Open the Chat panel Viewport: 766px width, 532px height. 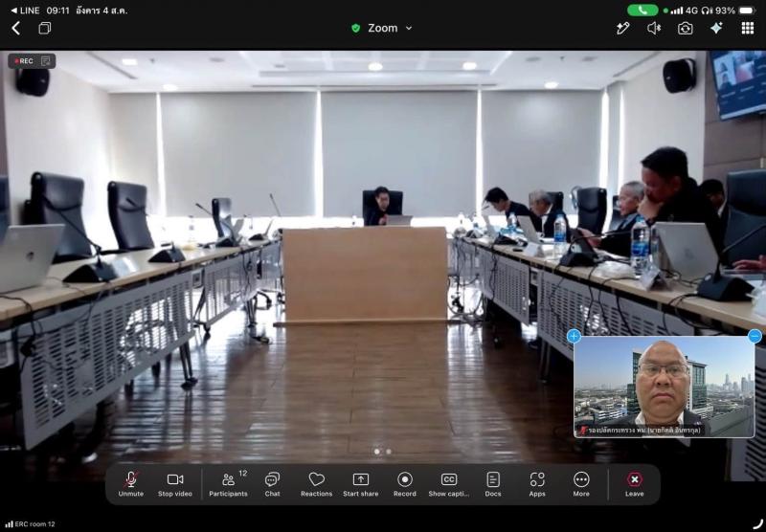272,484
